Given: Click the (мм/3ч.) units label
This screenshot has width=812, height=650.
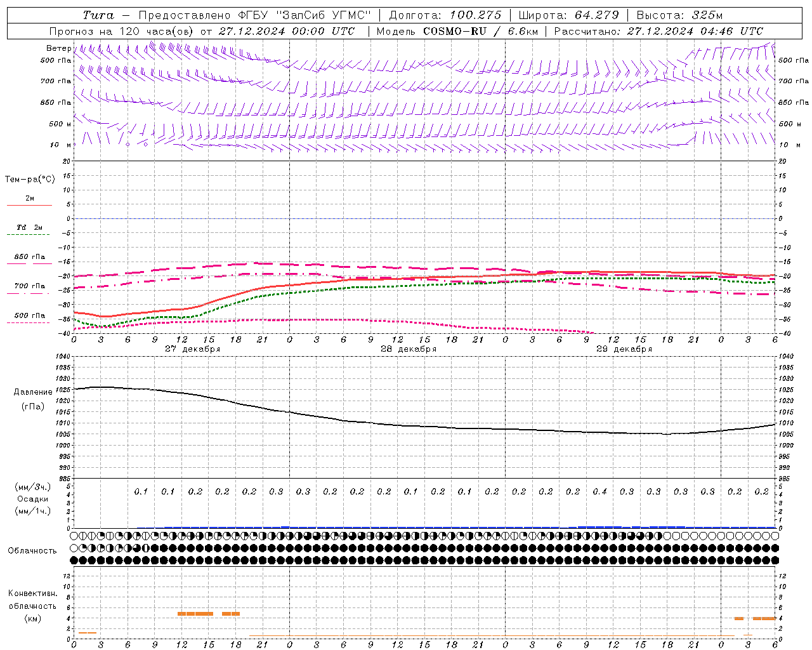Looking at the screenshot, I should coord(33,487).
